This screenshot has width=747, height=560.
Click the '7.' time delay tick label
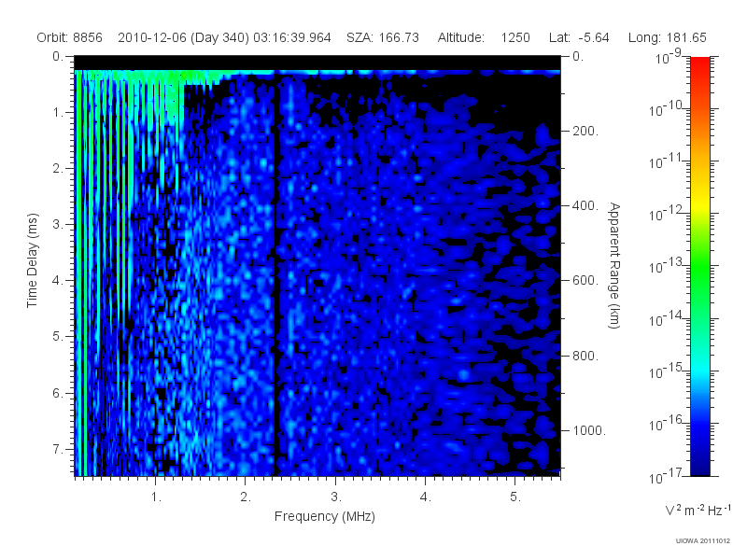57,449
